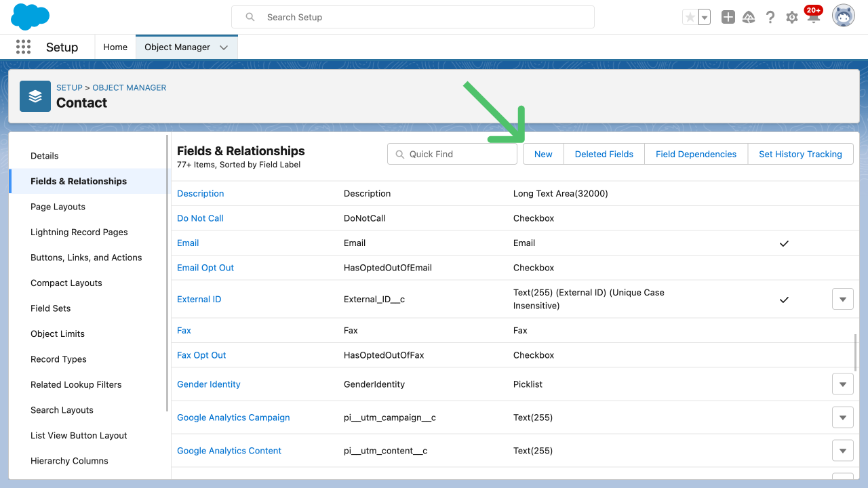
Task: Select Page Layouts in the sidebar
Action: point(58,207)
